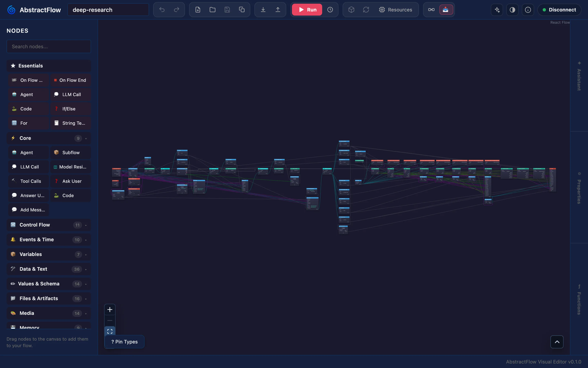Click the scroll-up chevron button
This screenshot has width=588, height=368.
pos(557,342)
